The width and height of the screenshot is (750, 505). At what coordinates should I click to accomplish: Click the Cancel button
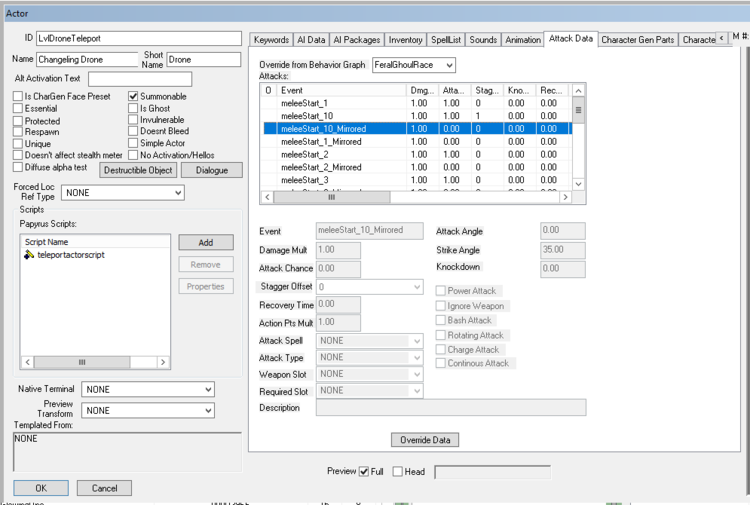pos(104,488)
